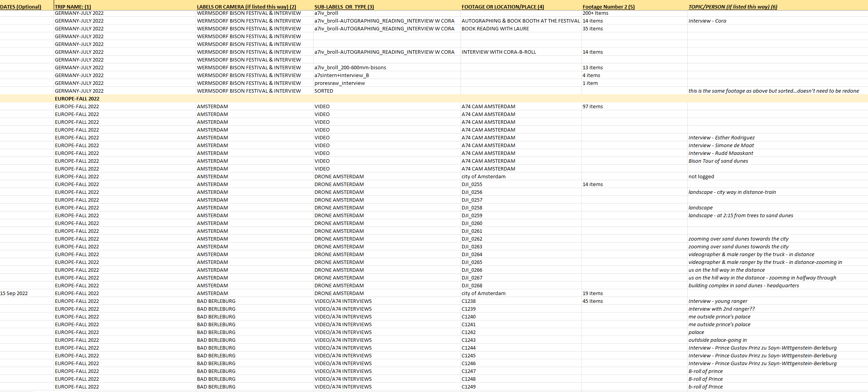This screenshot has width=868, height=392.
Task: Select the TRIP NAME: (1) header cell
Action: [73, 7]
